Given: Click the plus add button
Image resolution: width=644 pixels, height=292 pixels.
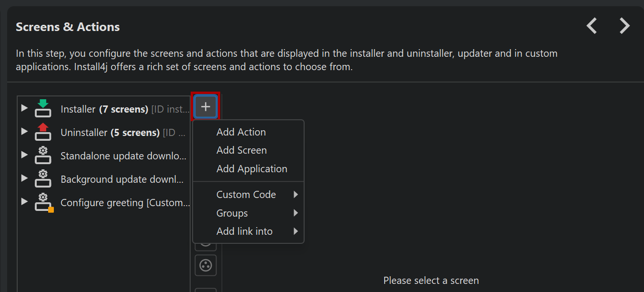Looking at the screenshot, I should point(205,106).
